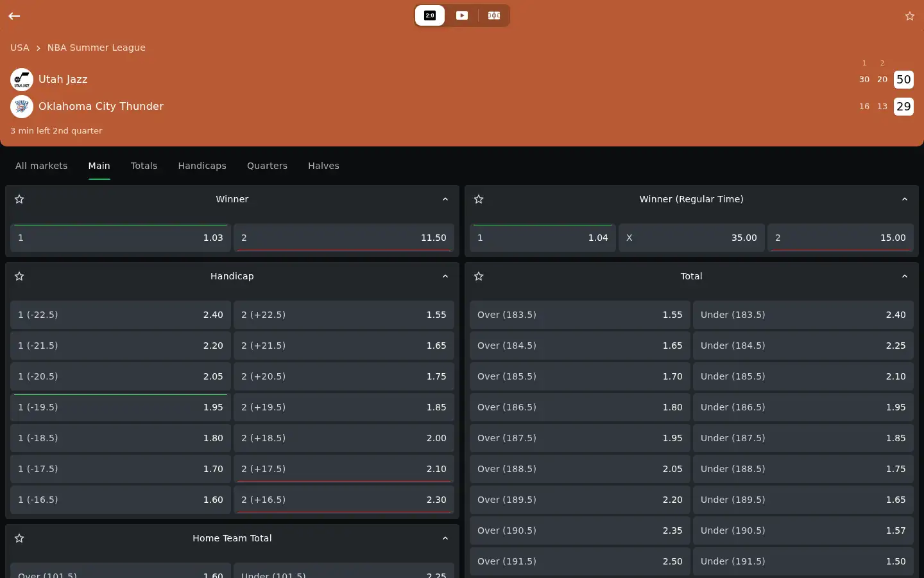Bet Under (187.5) at 1.85
The image size is (924, 578).
click(803, 438)
